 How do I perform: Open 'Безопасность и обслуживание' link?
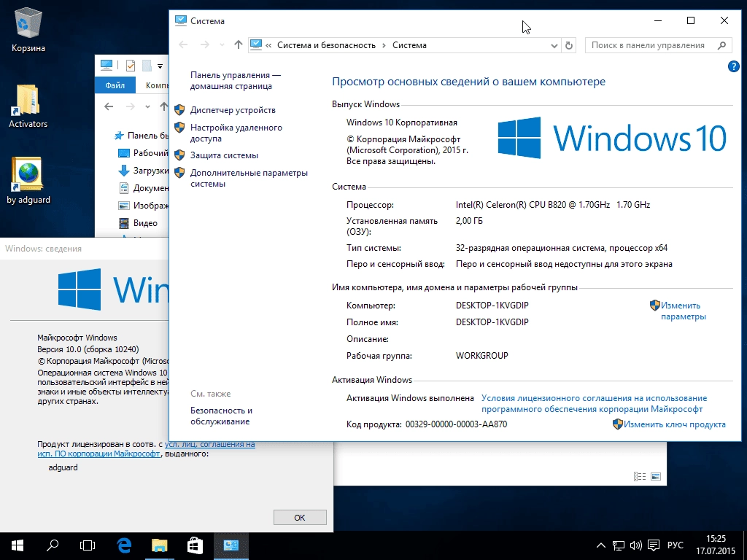(221, 416)
